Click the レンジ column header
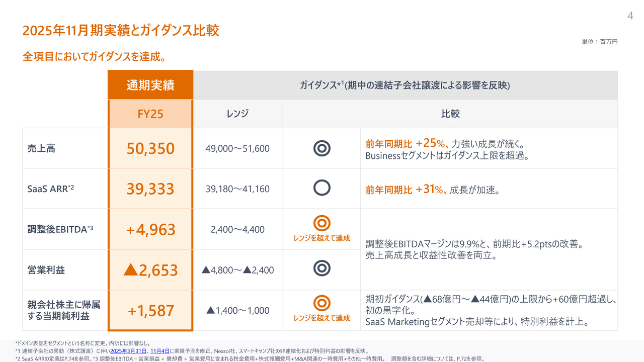Image resolution: width=644 pixels, height=362 pixels. (x=237, y=114)
